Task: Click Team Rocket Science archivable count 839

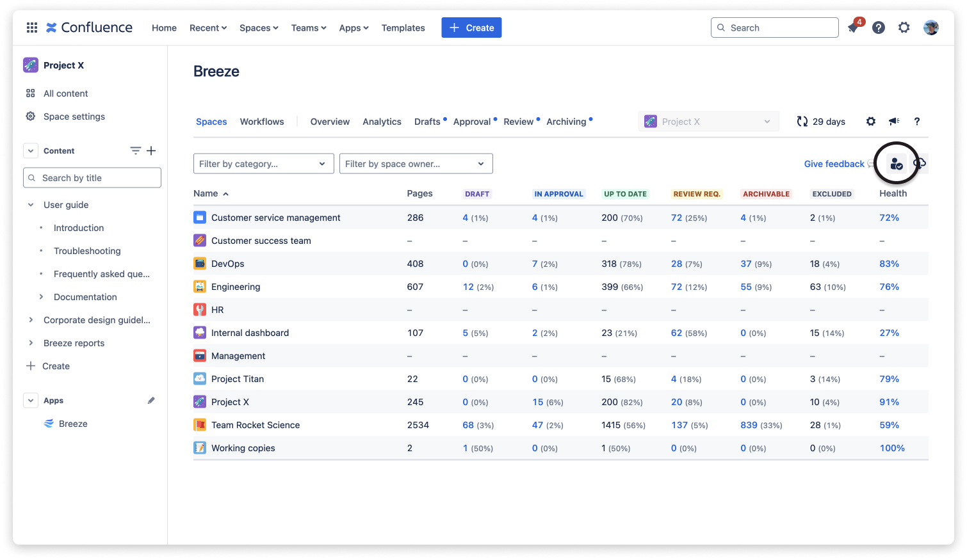Action: [749, 425]
